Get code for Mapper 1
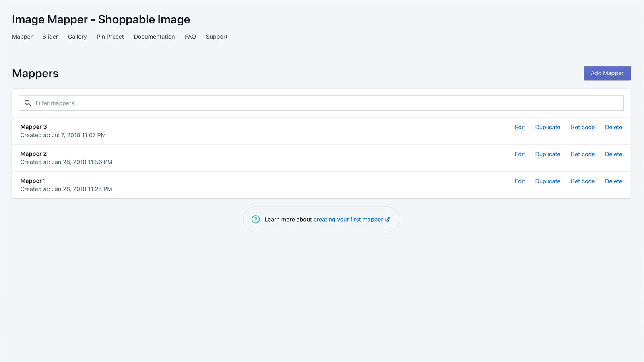Viewport: 644px width, 362px height. pos(582,181)
